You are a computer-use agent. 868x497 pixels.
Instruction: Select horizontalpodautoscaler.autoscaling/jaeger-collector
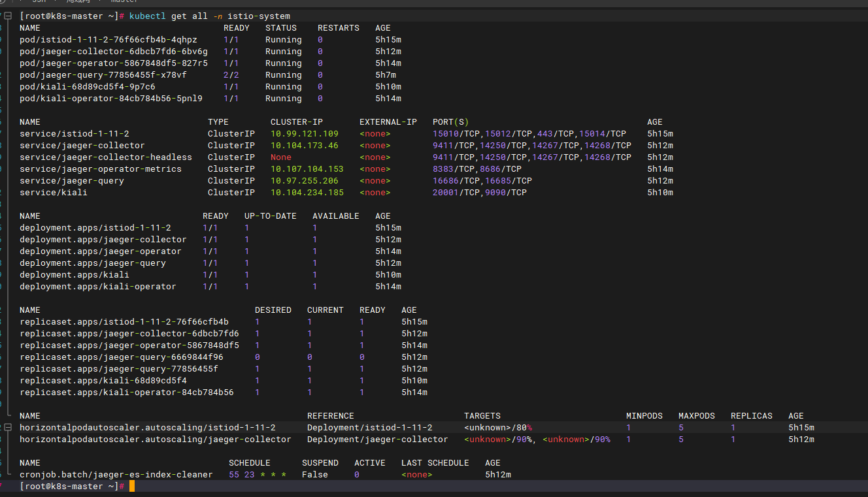[x=156, y=439]
